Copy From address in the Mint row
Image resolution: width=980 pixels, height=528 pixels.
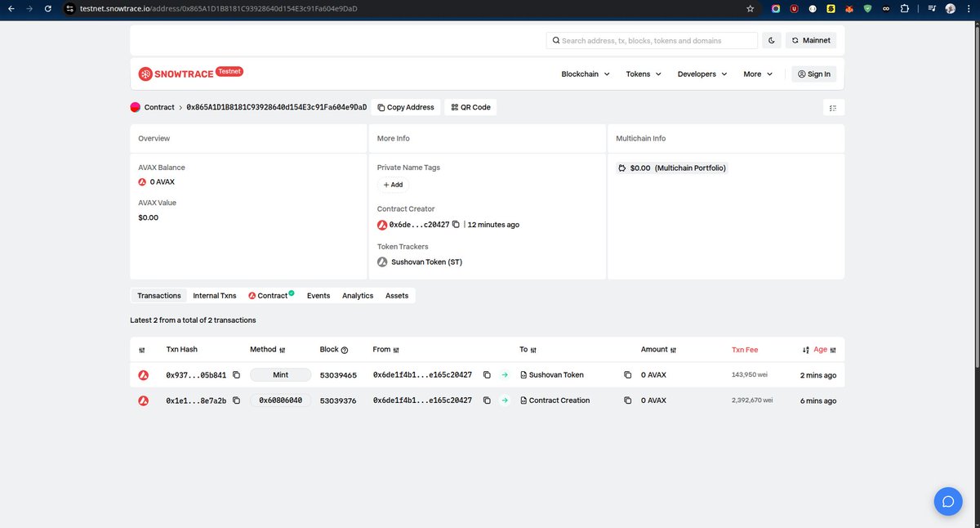487,375
